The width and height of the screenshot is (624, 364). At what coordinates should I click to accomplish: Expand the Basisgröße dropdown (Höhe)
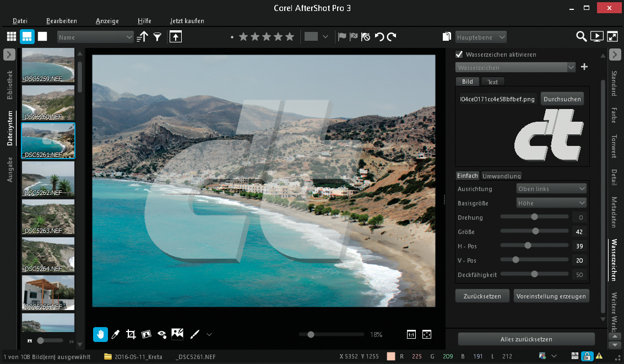coord(551,203)
